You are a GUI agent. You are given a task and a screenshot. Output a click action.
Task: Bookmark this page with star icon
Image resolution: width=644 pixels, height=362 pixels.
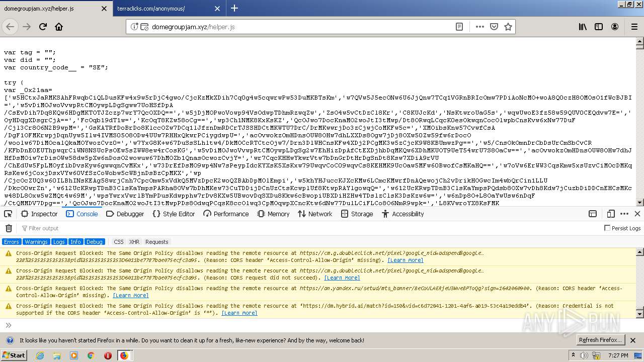coord(508,27)
